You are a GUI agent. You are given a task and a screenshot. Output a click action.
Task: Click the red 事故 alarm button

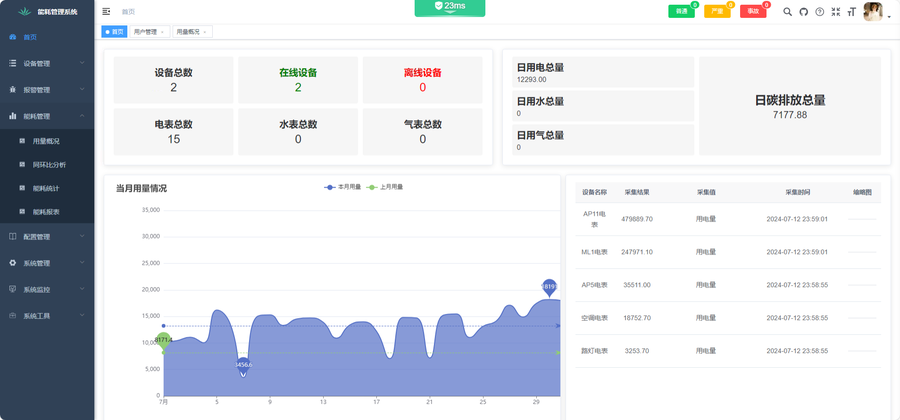point(753,12)
